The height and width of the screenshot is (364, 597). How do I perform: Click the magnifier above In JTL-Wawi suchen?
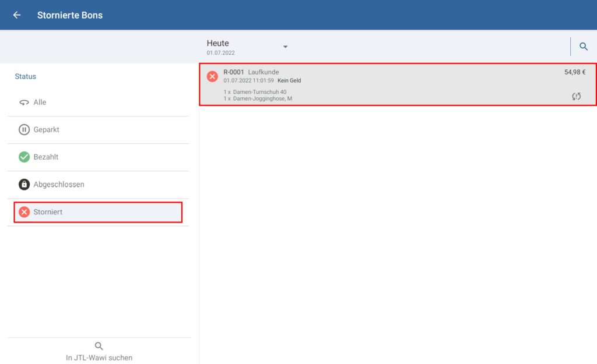tap(99, 346)
